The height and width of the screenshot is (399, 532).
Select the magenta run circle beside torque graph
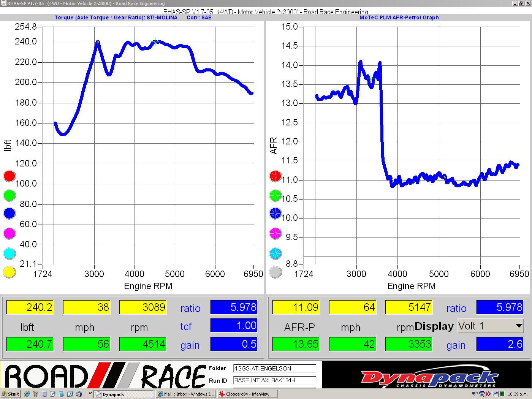coord(9,233)
